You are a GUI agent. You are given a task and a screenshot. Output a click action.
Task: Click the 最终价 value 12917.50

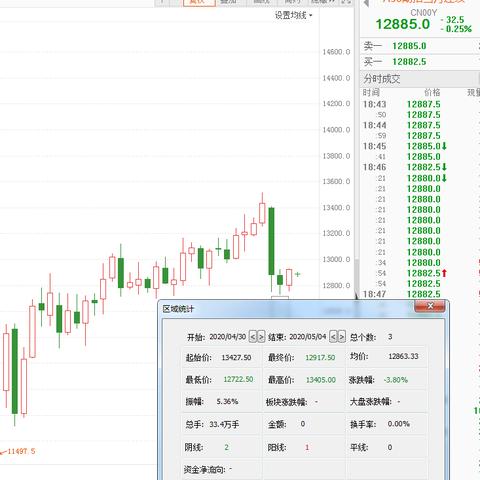(320, 358)
